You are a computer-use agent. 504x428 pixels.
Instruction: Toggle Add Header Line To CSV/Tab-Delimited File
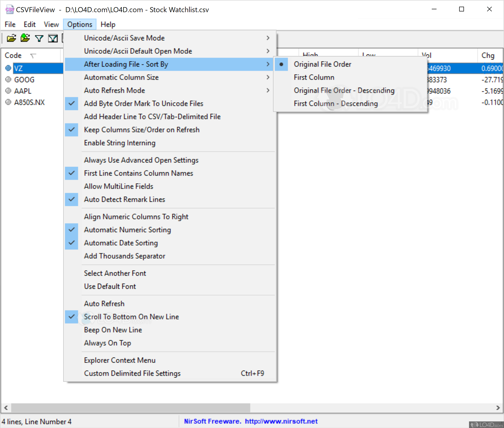click(170, 117)
